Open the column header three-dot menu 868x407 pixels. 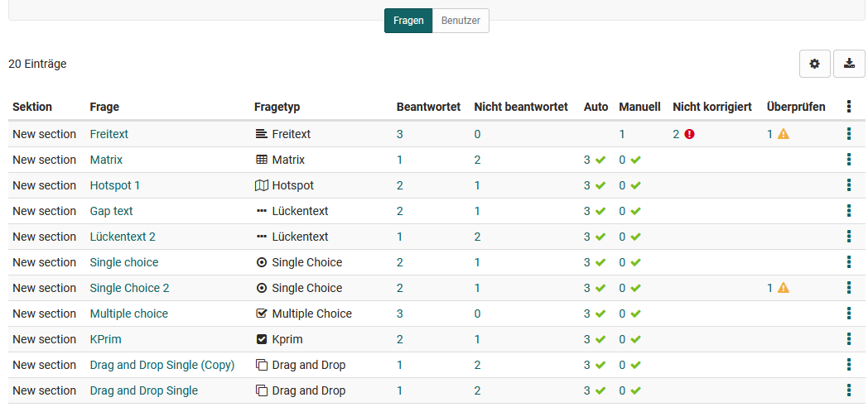(849, 107)
